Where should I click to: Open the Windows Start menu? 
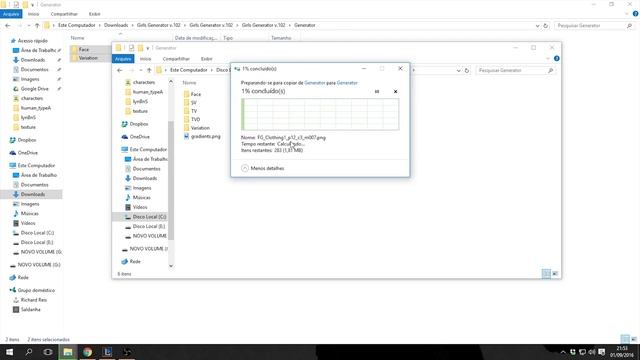9,352
